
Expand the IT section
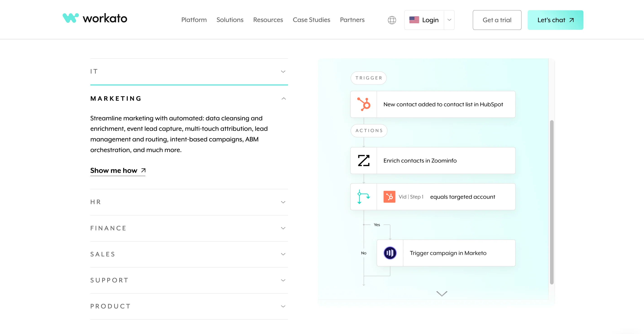[283, 72]
